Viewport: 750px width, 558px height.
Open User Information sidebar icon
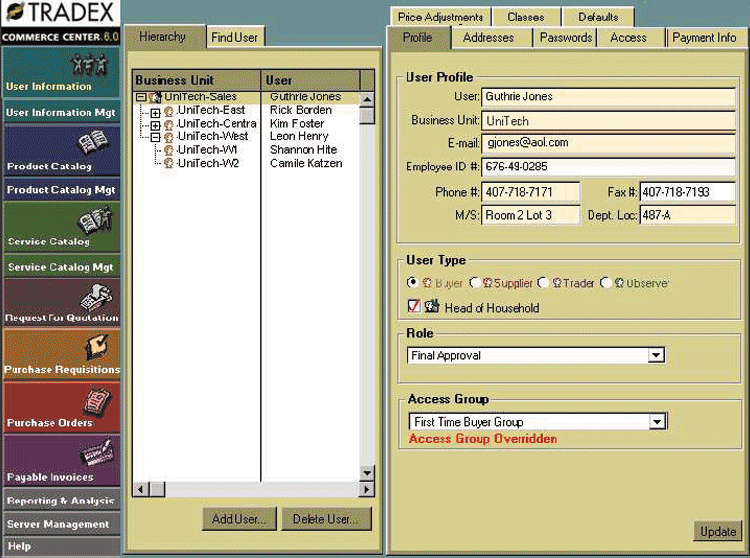click(x=91, y=66)
